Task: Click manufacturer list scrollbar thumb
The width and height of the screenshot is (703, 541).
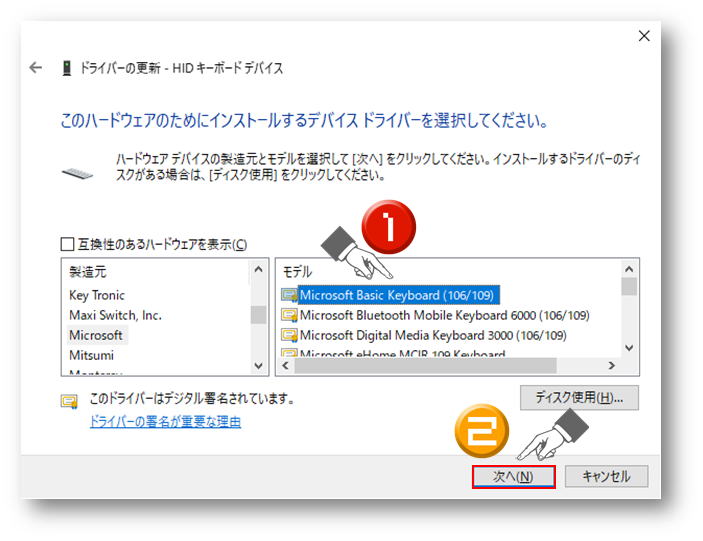Action: 258,315
